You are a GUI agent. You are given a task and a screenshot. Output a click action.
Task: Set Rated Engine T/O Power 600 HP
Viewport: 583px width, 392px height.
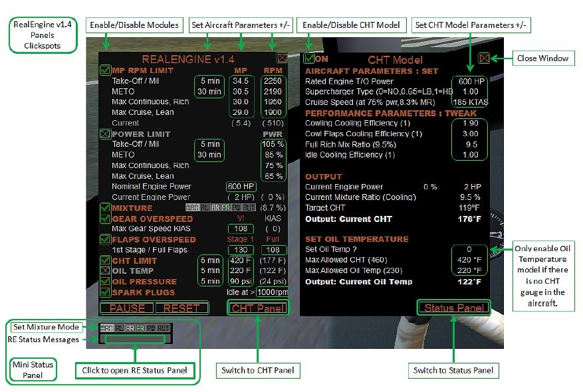click(471, 81)
